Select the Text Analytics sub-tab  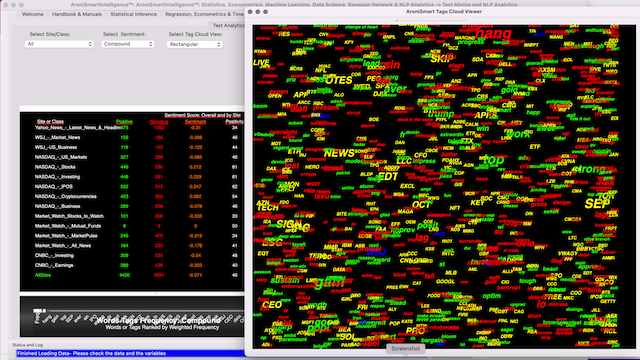pos(228,25)
